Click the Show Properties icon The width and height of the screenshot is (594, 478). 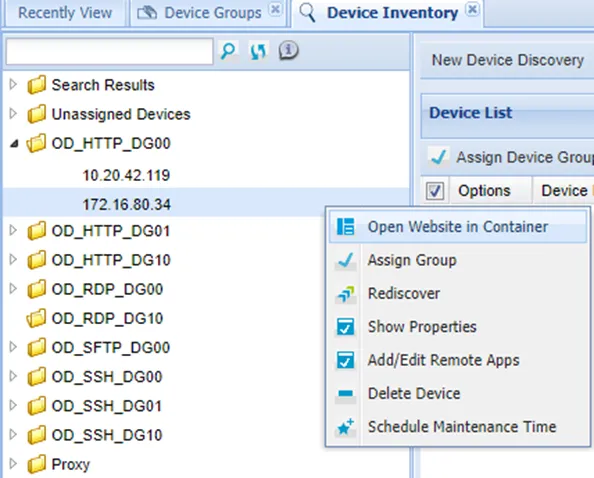point(345,327)
